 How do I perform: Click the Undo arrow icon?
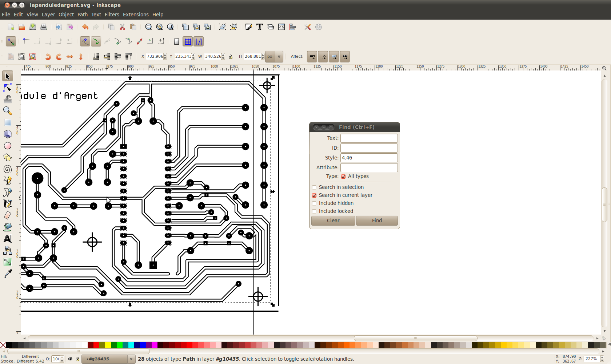point(85,27)
